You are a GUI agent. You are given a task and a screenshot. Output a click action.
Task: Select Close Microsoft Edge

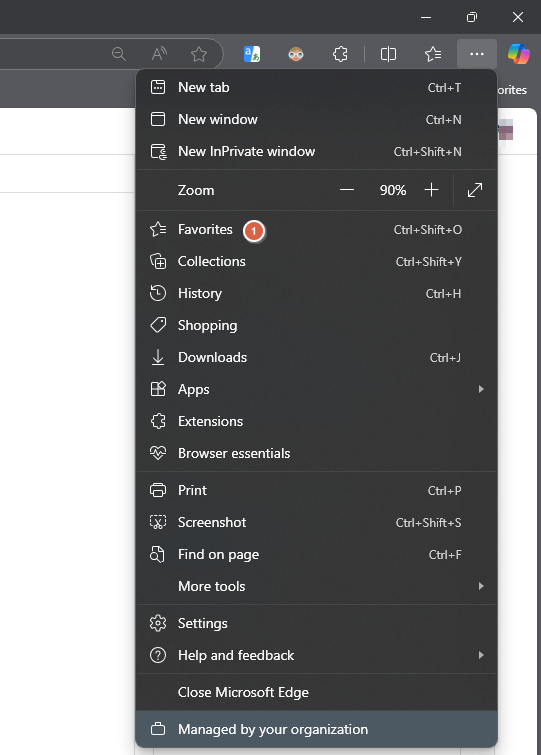317,692
